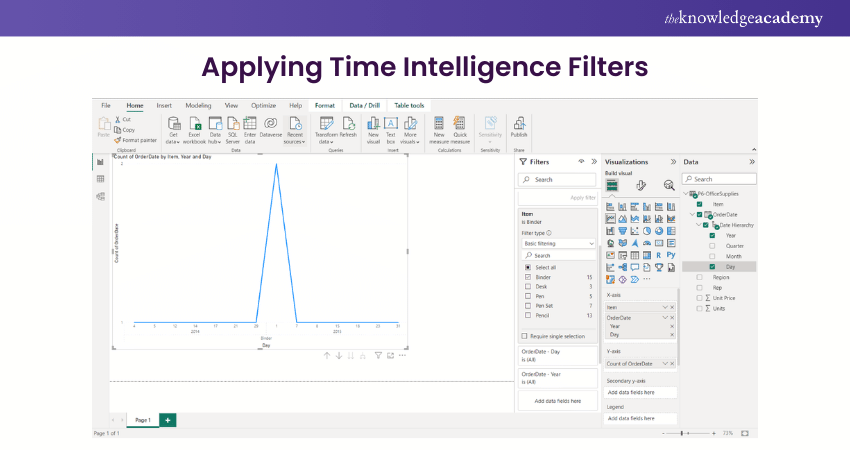Image resolution: width=850 pixels, height=450 pixels.
Task: Click the Dataverse icon
Action: (x=271, y=126)
